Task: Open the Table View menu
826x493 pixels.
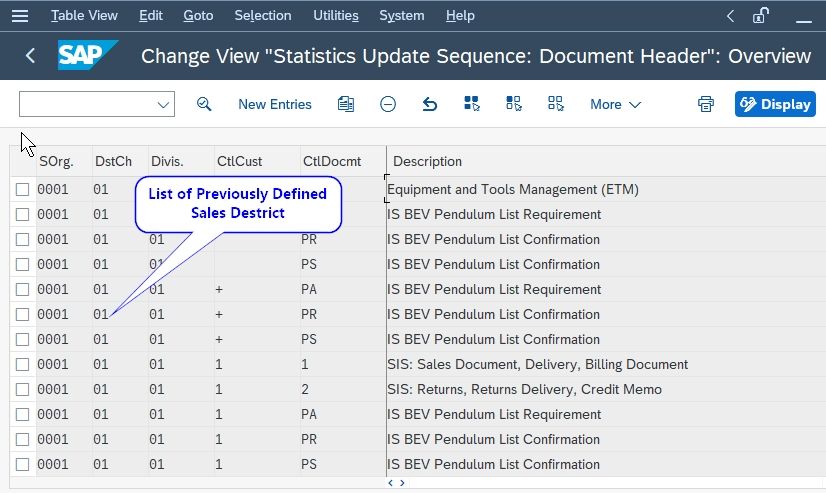Action: click(x=84, y=16)
